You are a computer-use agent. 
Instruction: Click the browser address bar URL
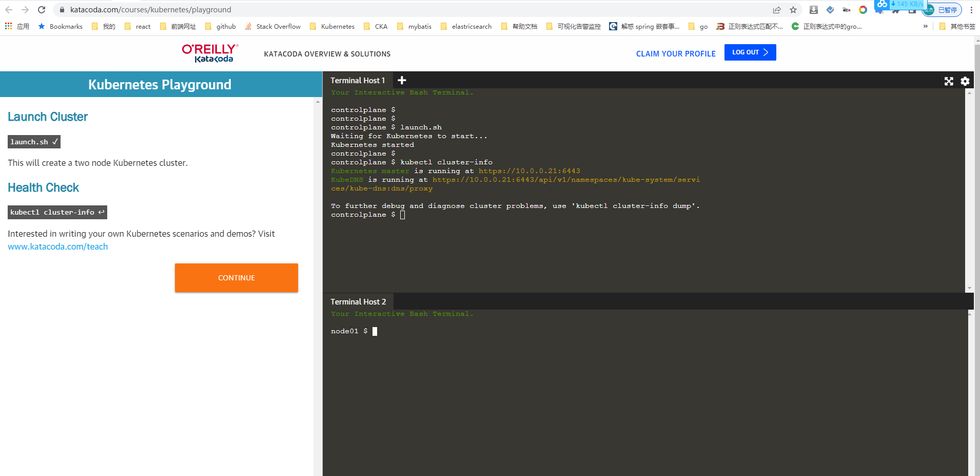[x=151, y=10]
